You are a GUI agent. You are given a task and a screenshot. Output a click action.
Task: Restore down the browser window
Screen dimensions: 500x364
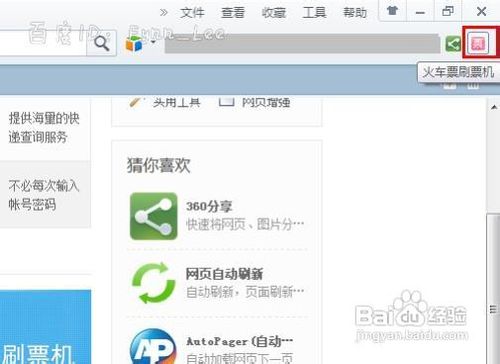[x=447, y=11]
